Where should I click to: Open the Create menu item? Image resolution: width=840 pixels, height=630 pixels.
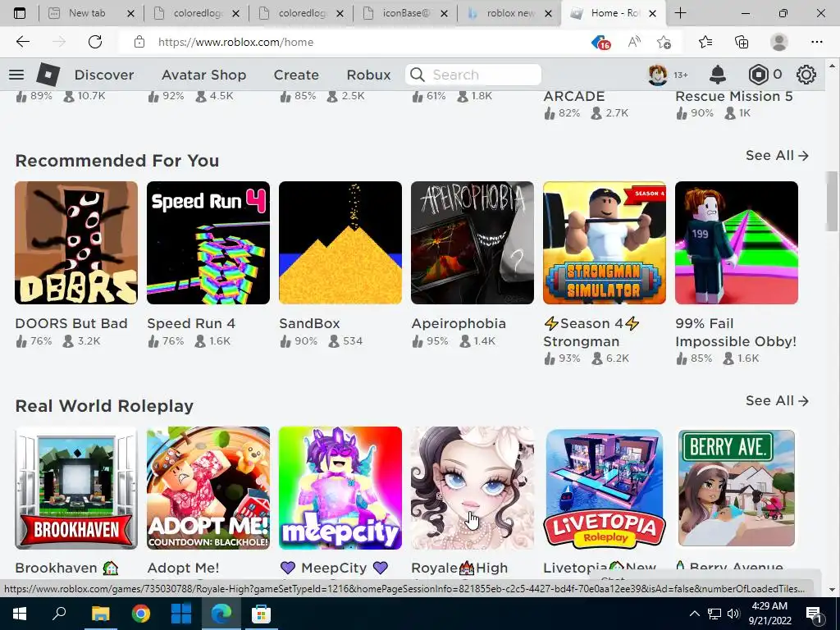[296, 75]
